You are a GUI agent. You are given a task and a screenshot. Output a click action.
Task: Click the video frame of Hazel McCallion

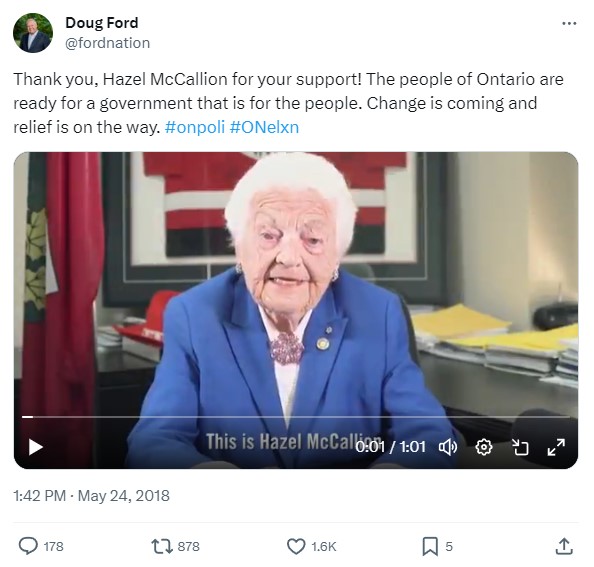pyautogui.click(x=296, y=284)
